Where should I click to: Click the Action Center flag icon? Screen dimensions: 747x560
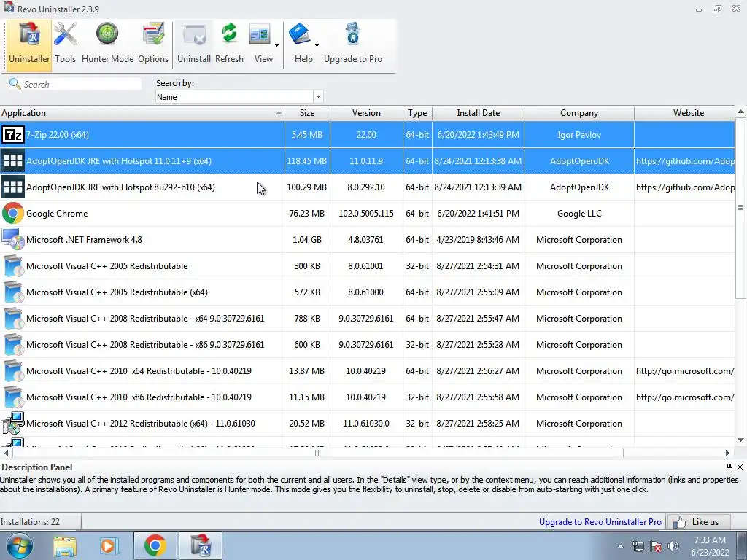[x=656, y=546]
